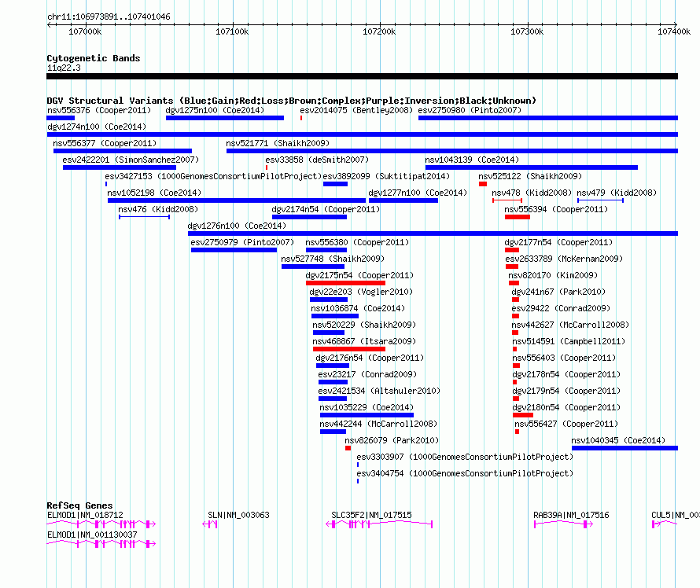
Task: Click nsv527748 (Shaikh2009) label
Action: (x=333, y=259)
